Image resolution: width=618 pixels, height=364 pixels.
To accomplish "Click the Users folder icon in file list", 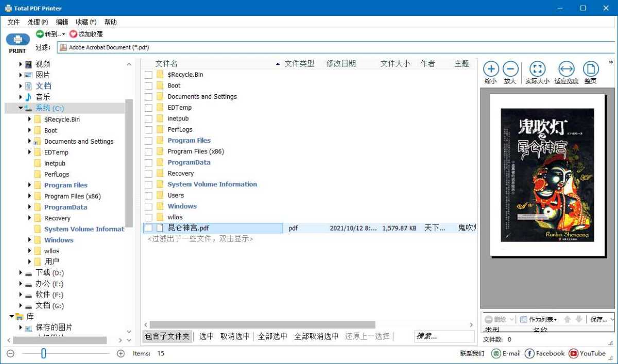I will pyautogui.click(x=160, y=195).
